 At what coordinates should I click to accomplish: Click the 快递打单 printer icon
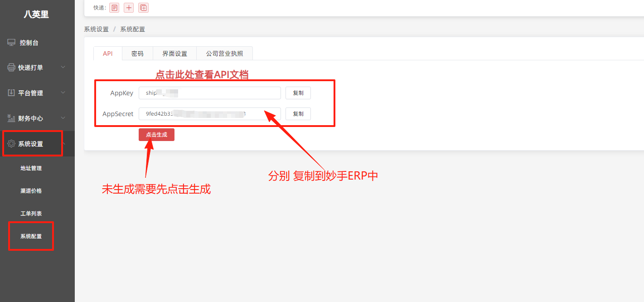pyautogui.click(x=11, y=68)
